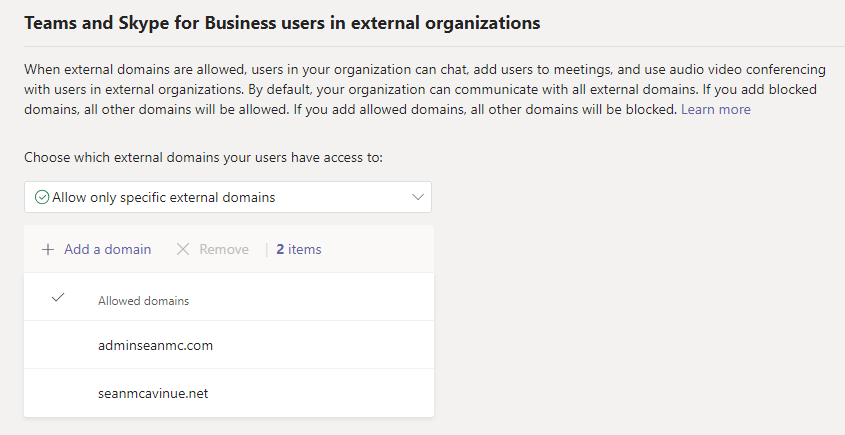Expand the dropdown using its chevron arrow
845x435 pixels.
tap(418, 197)
